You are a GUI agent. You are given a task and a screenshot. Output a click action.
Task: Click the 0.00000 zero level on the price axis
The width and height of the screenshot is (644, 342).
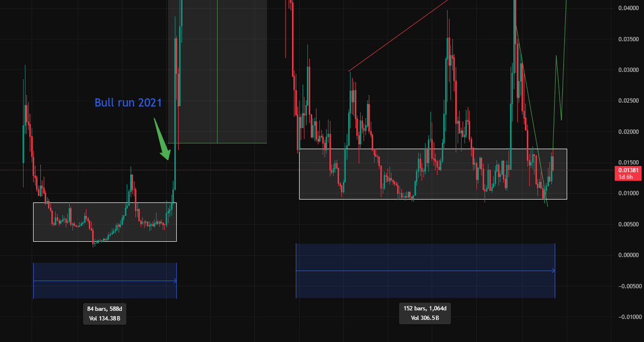click(x=629, y=255)
